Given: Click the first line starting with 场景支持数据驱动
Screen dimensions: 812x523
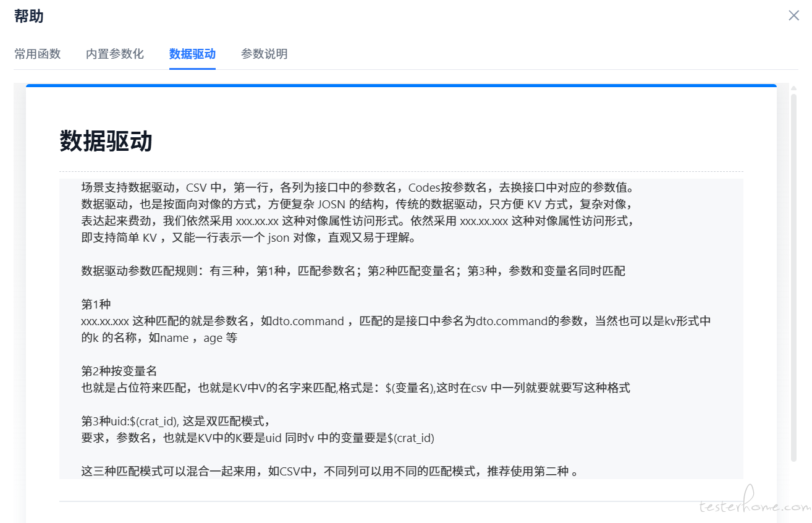Looking at the screenshot, I should coord(357,187).
